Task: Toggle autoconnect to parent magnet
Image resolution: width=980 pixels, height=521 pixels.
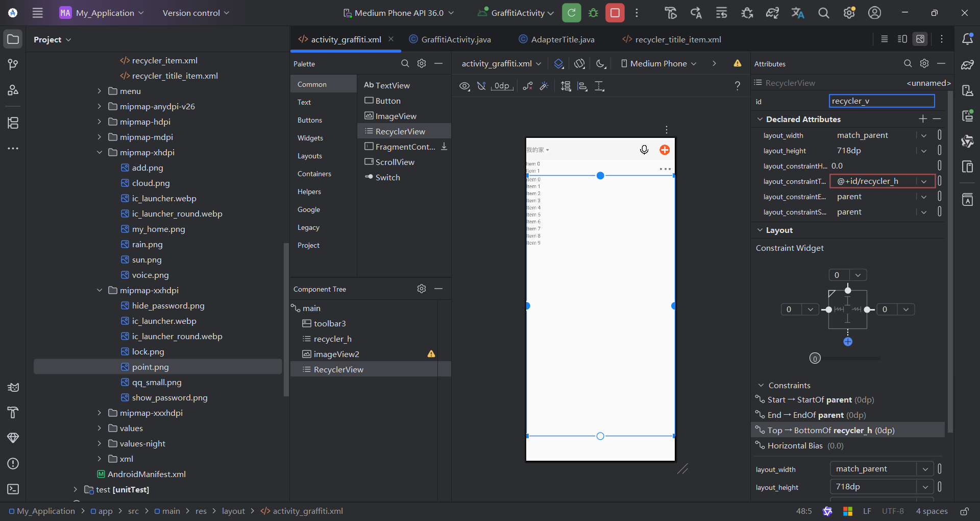Action: tap(481, 86)
